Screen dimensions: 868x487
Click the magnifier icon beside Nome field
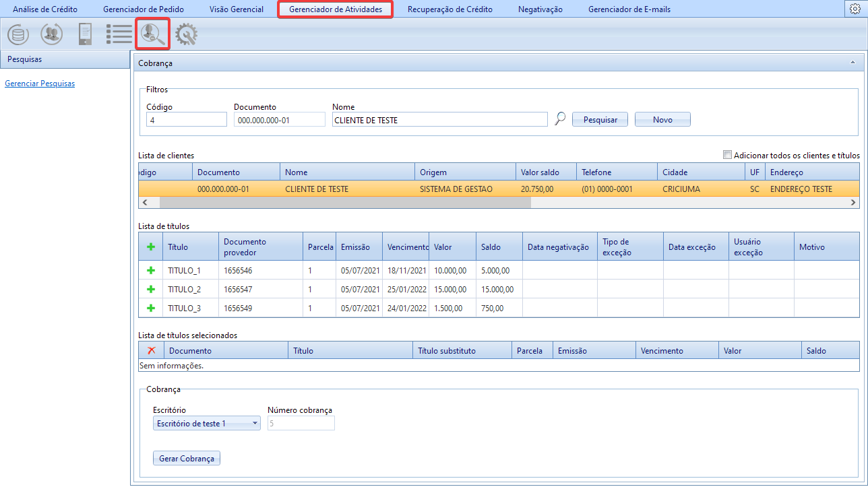pos(560,119)
